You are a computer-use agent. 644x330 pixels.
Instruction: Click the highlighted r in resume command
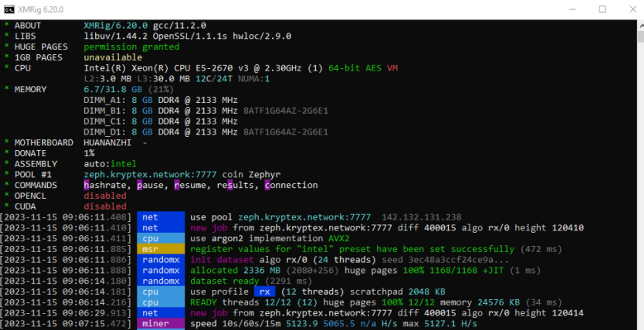pos(177,185)
